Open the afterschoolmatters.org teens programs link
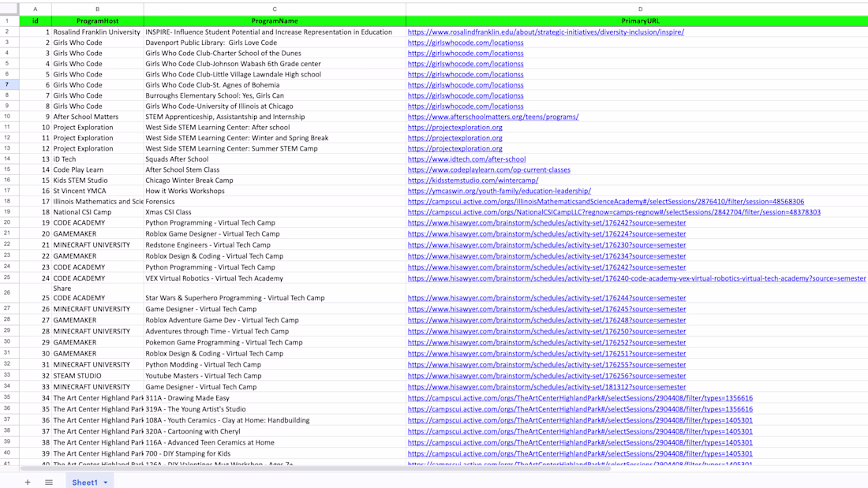Image resolution: width=868 pixels, height=488 pixels. pos(493,117)
